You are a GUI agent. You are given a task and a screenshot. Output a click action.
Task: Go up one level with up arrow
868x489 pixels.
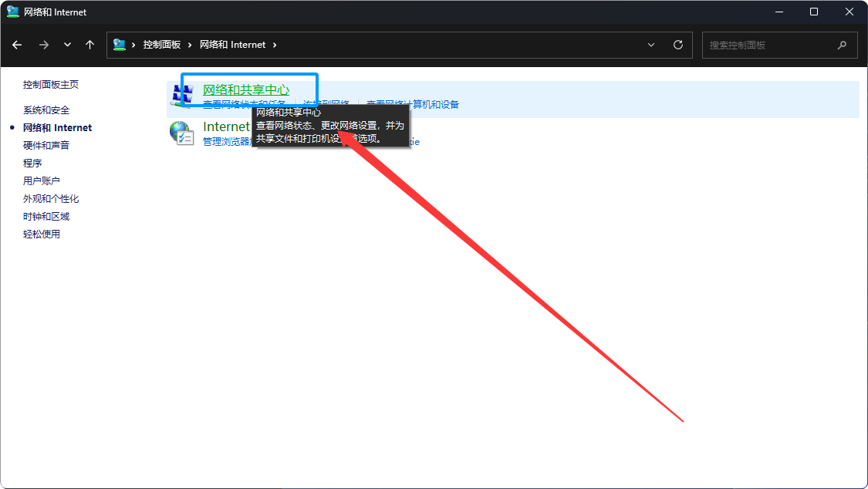click(x=90, y=45)
